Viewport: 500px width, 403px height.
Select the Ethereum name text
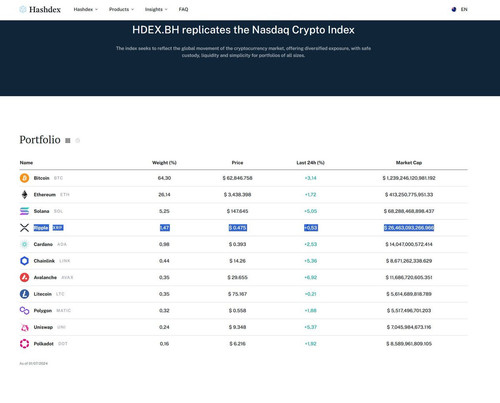(x=45, y=195)
